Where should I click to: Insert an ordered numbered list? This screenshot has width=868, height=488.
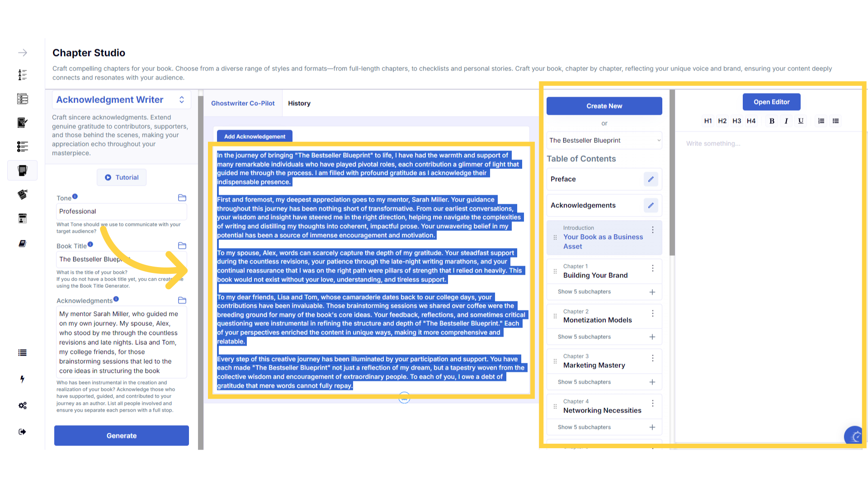click(821, 121)
